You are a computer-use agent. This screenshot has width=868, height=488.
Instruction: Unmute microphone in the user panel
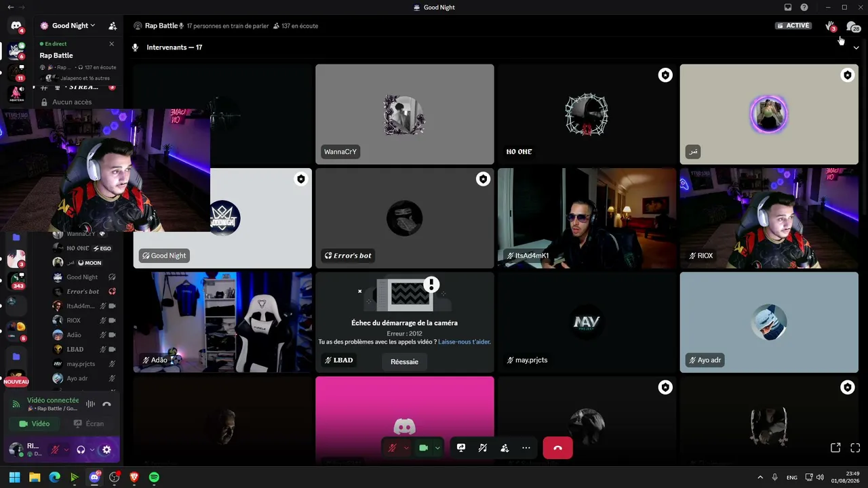click(55, 449)
